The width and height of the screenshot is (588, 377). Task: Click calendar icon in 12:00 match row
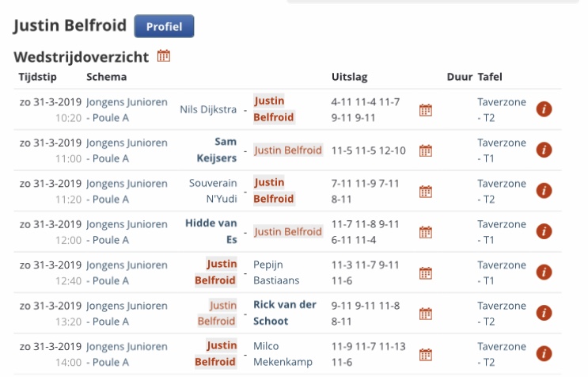click(426, 232)
